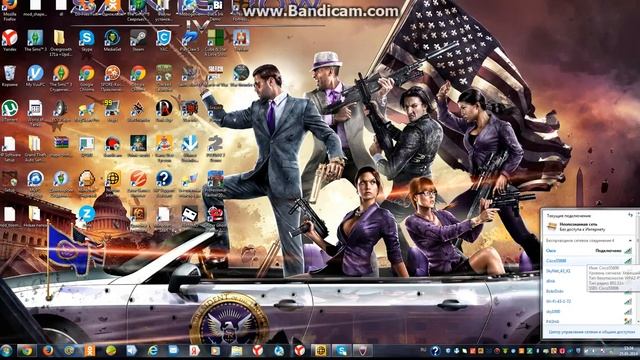Viewport: 640px width, 360px height.
Task: Open the Google Chrome desktop shortcut
Action: (87, 78)
